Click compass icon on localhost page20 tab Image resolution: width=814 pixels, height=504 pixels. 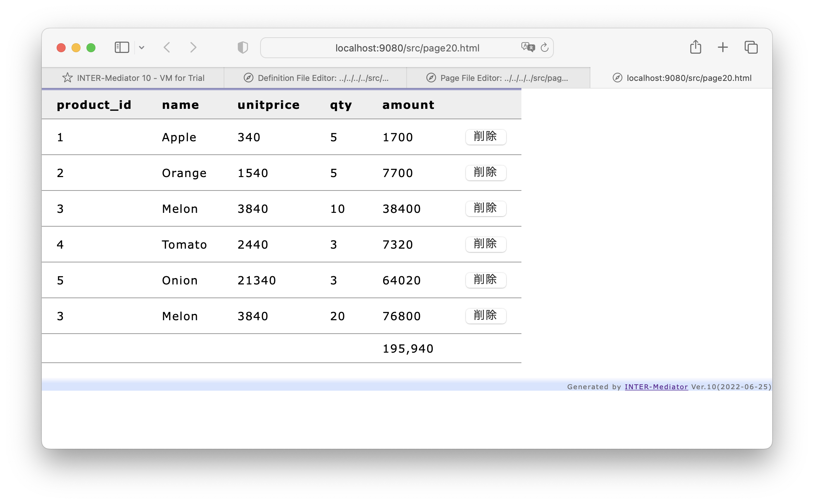tap(618, 78)
